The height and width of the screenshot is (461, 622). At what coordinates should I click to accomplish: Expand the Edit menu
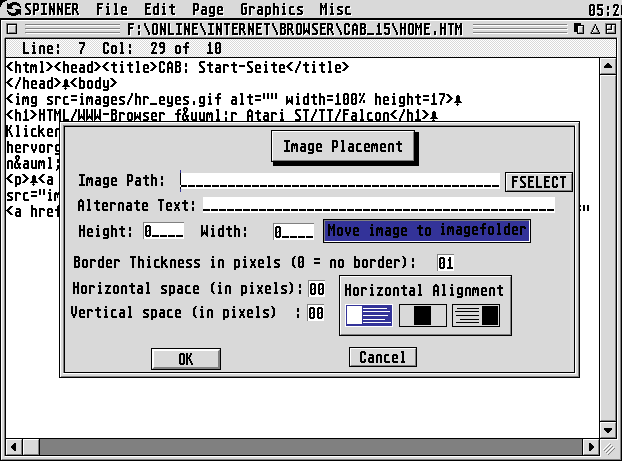pyautogui.click(x=161, y=9)
